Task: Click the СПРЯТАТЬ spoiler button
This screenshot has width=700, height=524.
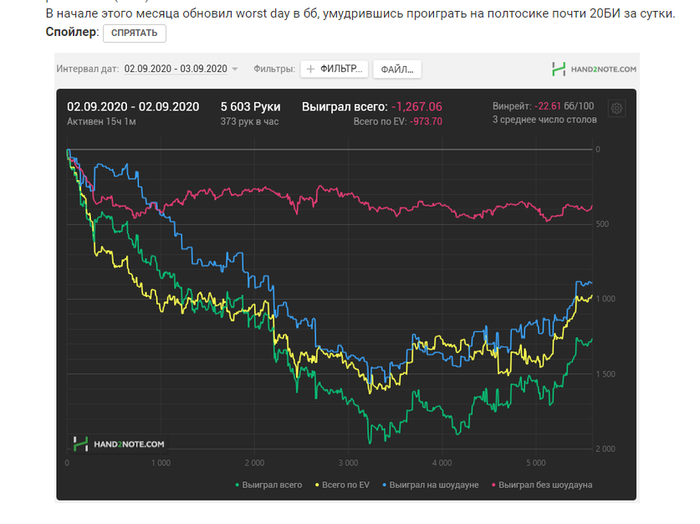Action: point(134,33)
